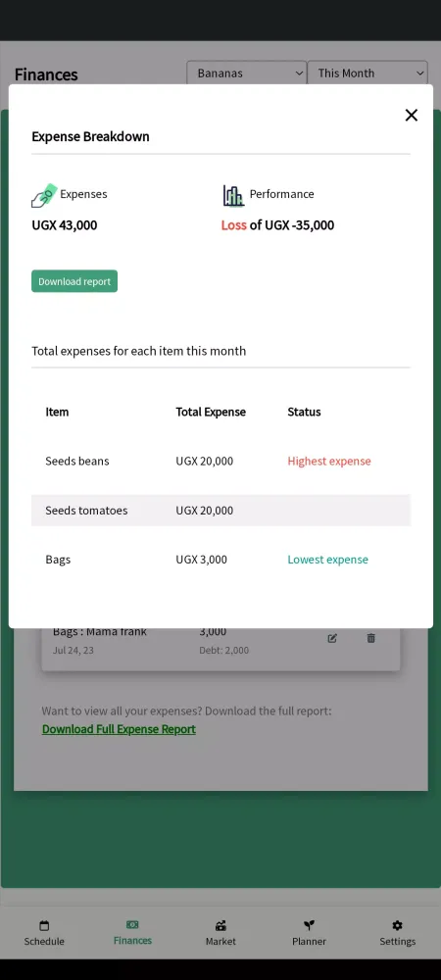The image size is (441, 980).
Task: Click the Seeds tomatoes item cell
Action: 86,511
